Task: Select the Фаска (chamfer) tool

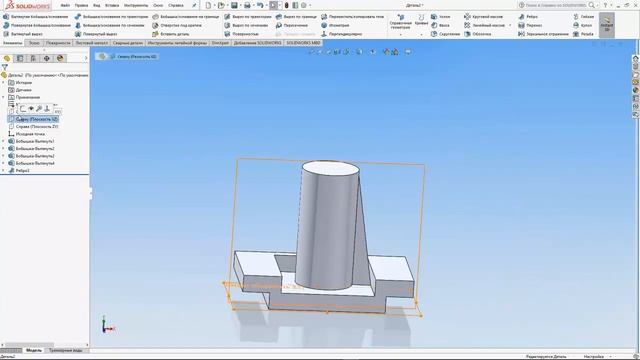Action: (440, 25)
